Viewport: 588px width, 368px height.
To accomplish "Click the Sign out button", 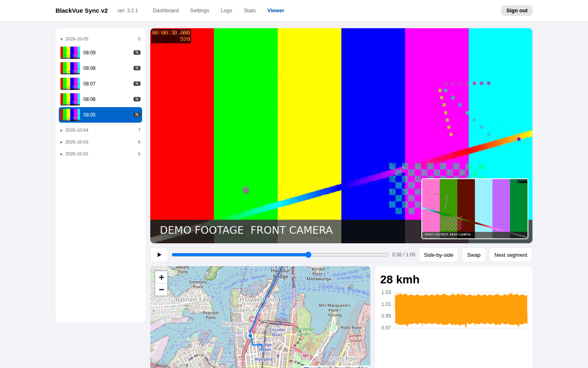I will pos(517,11).
